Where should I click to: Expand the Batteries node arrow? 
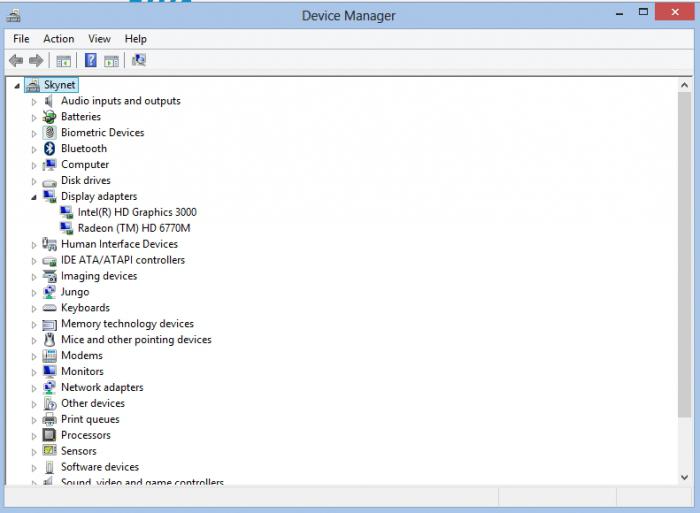[33, 118]
